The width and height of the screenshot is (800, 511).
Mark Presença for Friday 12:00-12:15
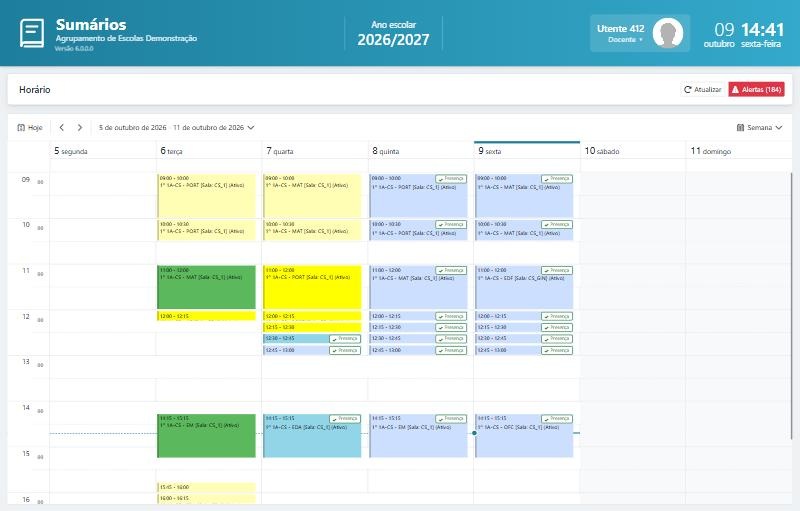click(557, 316)
